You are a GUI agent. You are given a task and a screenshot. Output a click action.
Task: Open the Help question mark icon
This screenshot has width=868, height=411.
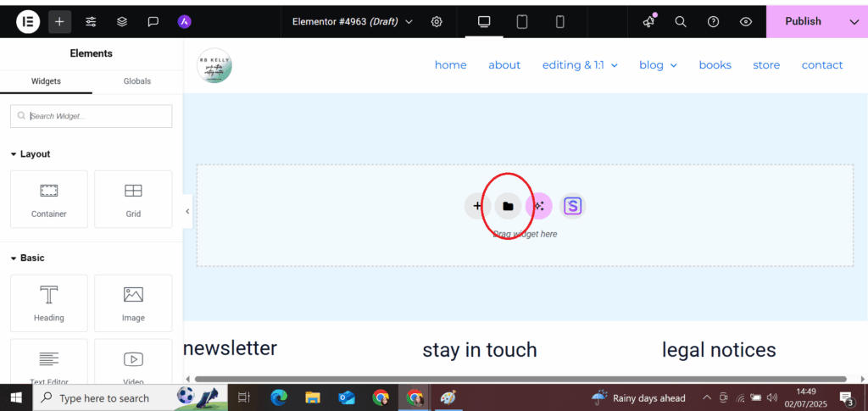click(714, 21)
